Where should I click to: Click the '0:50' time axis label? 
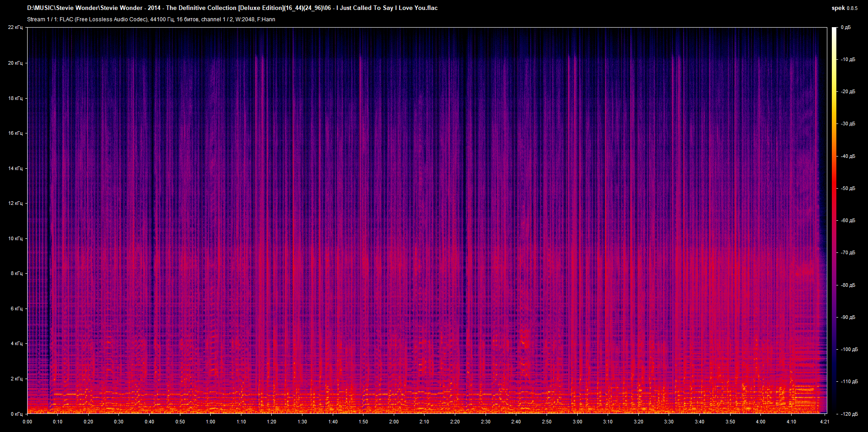click(x=180, y=422)
